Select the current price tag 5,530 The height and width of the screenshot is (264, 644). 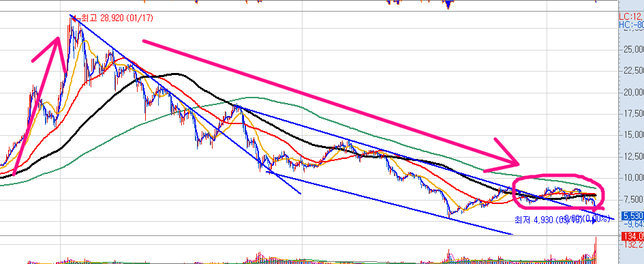coord(633,216)
